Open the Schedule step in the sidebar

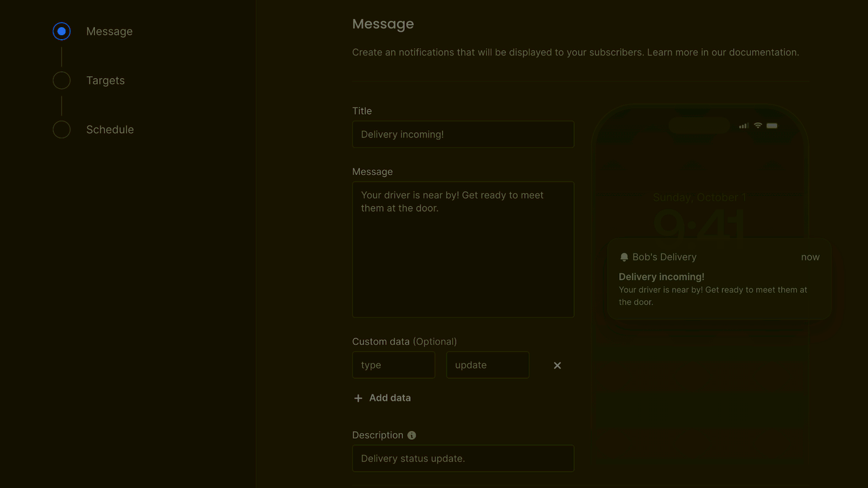pos(110,129)
